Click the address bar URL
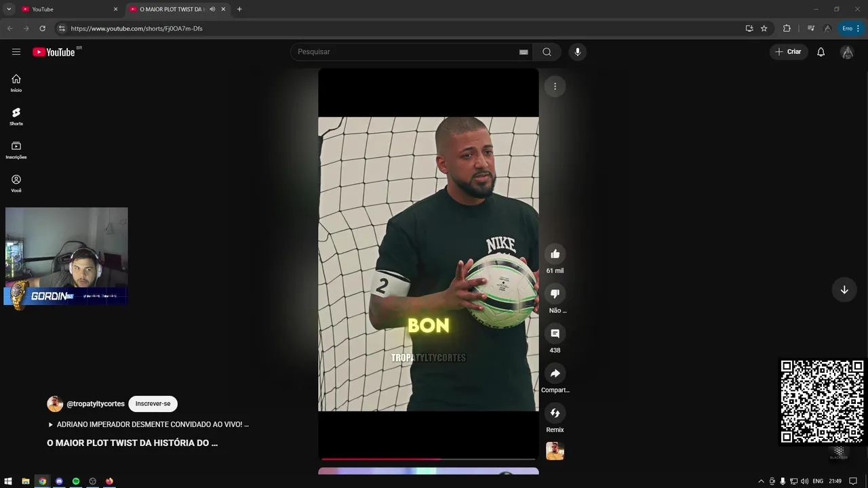This screenshot has width=868, height=488. 137,28
